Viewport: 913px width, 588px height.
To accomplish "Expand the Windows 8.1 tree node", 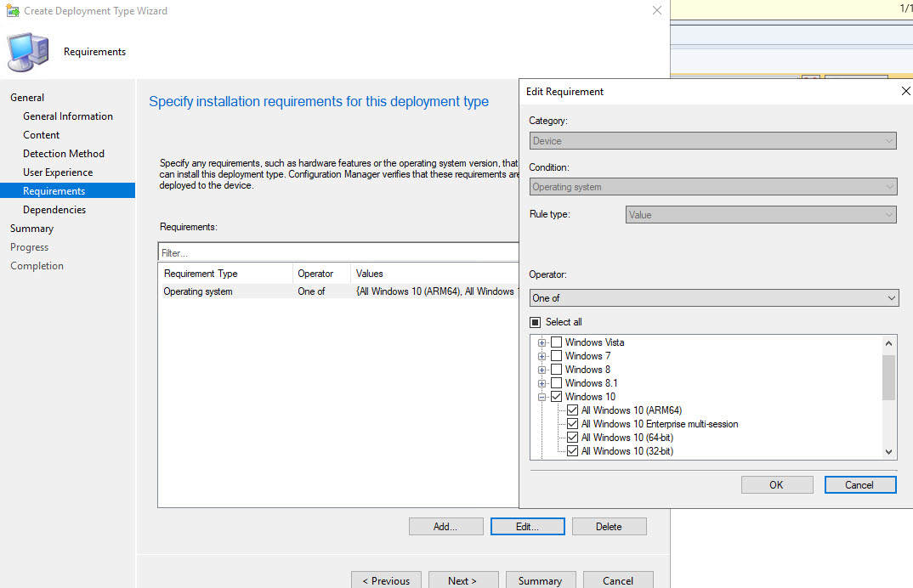I will click(x=543, y=382).
